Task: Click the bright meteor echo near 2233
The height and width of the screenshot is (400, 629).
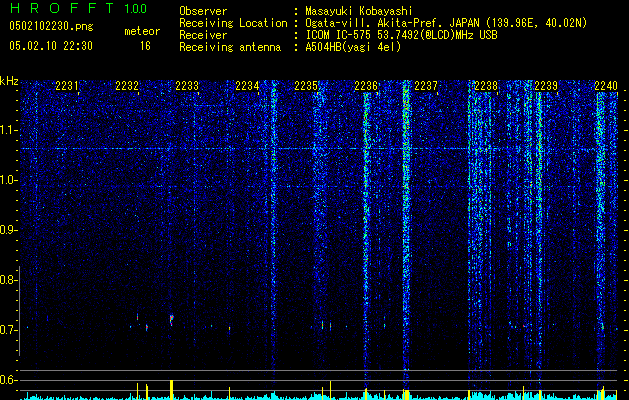Action: [171, 319]
